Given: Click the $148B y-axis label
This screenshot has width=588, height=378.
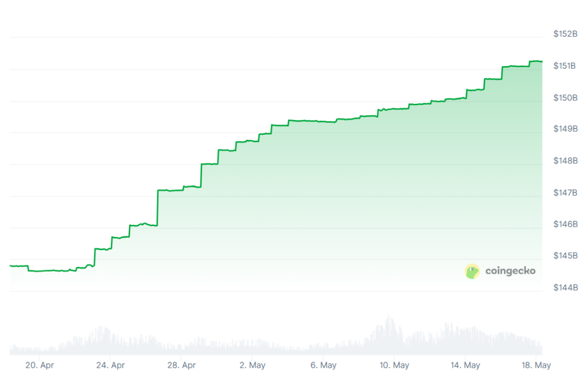Looking at the screenshot, I should click(x=565, y=161).
